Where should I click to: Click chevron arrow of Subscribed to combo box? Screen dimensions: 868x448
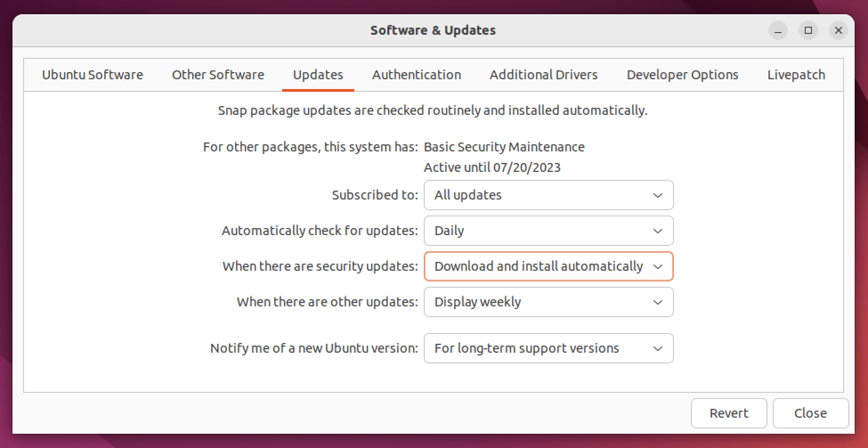[x=657, y=195]
